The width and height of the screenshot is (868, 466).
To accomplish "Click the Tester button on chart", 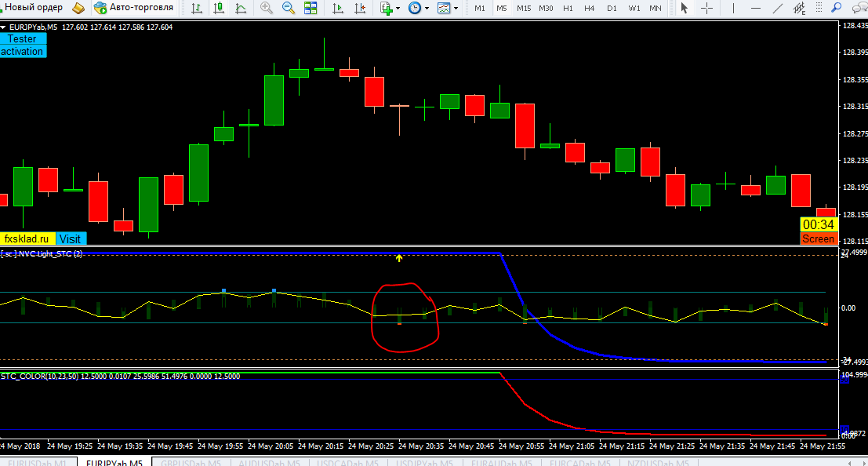I will coord(23,38).
